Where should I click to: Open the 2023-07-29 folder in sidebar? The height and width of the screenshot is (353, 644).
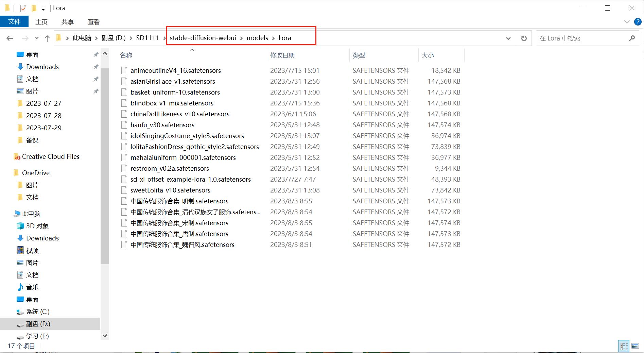(44, 128)
